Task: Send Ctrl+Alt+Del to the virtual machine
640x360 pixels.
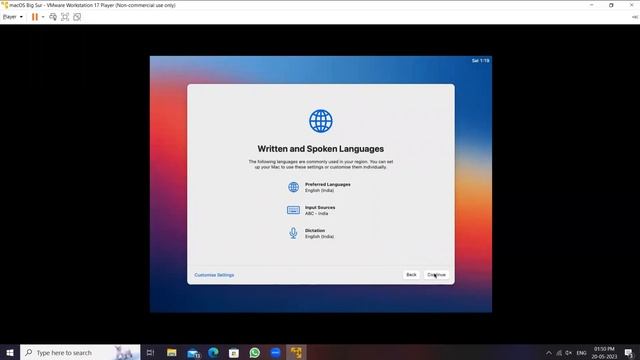Action: pyautogui.click(x=53, y=17)
